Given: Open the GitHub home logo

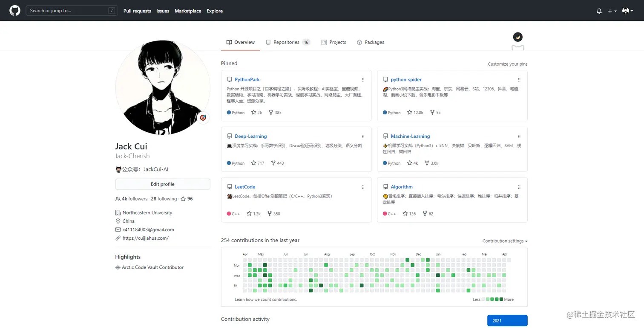Looking at the screenshot, I should pyautogui.click(x=15, y=11).
